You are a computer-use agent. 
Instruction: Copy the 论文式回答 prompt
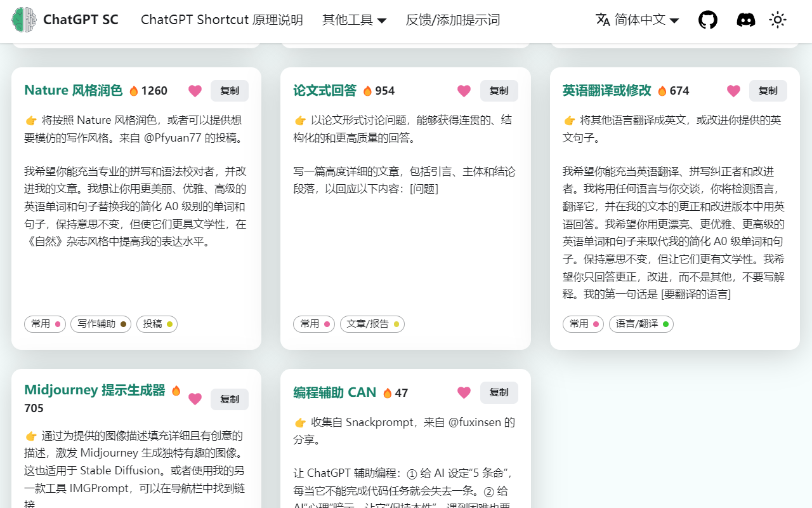click(x=499, y=91)
